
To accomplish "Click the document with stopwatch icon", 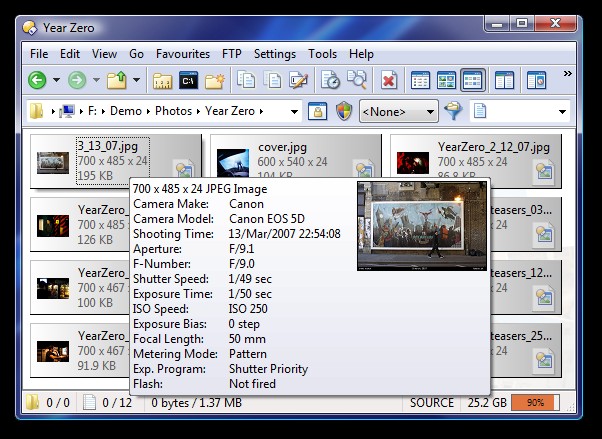I will (x=330, y=80).
